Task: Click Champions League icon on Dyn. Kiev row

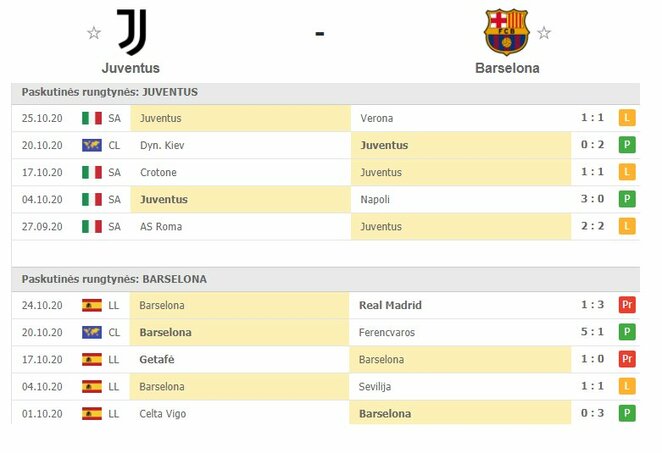Action: (x=92, y=145)
